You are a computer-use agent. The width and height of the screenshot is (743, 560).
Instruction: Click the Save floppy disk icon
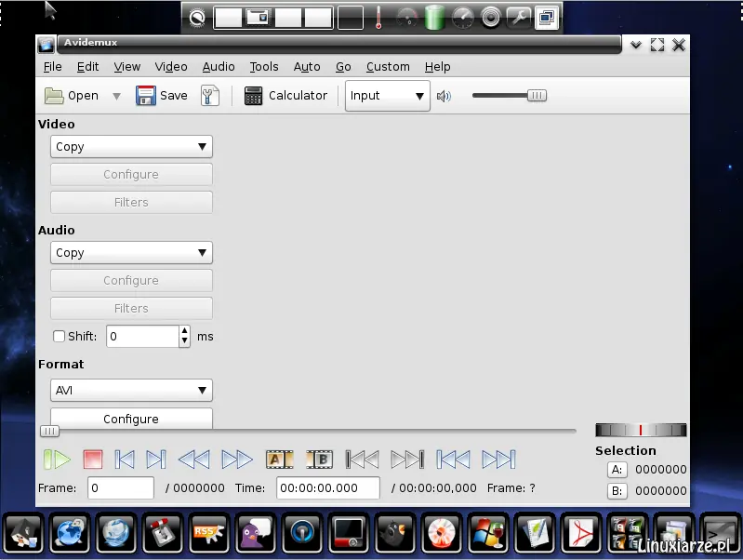click(x=145, y=95)
